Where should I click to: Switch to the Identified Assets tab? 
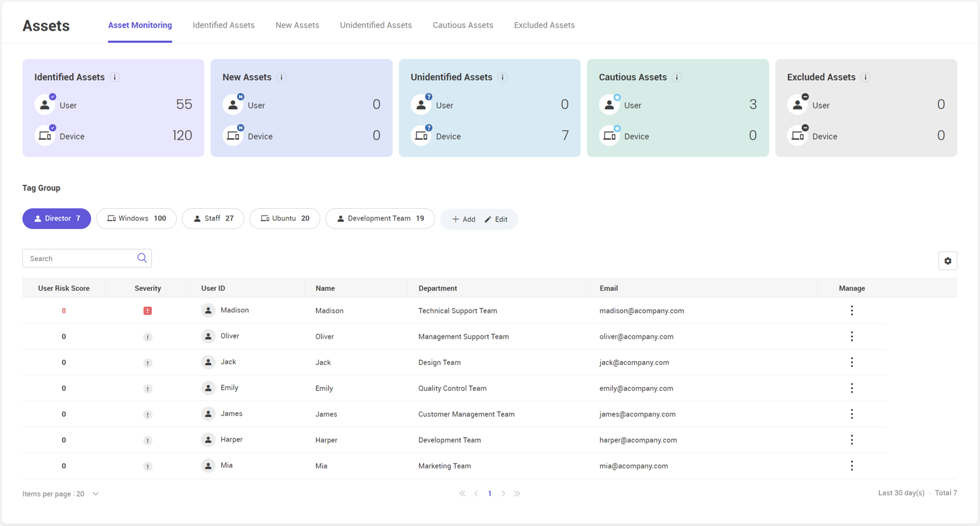click(224, 25)
